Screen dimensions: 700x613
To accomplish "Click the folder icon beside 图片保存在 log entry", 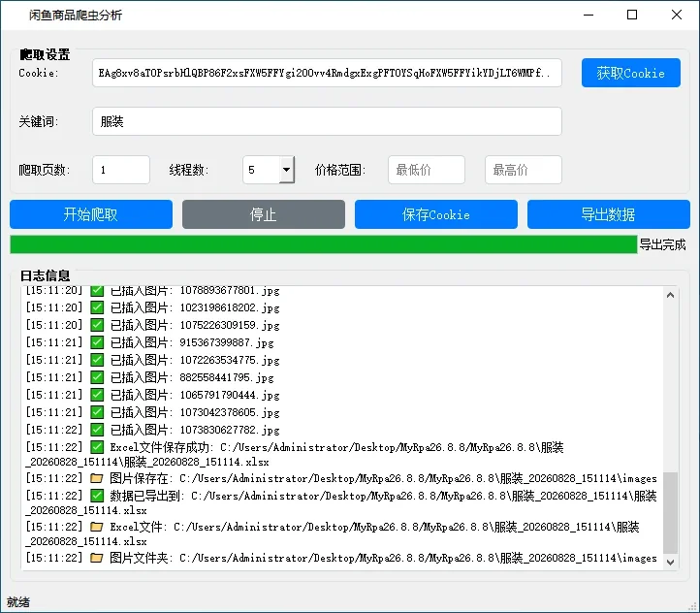I will click(x=96, y=478).
